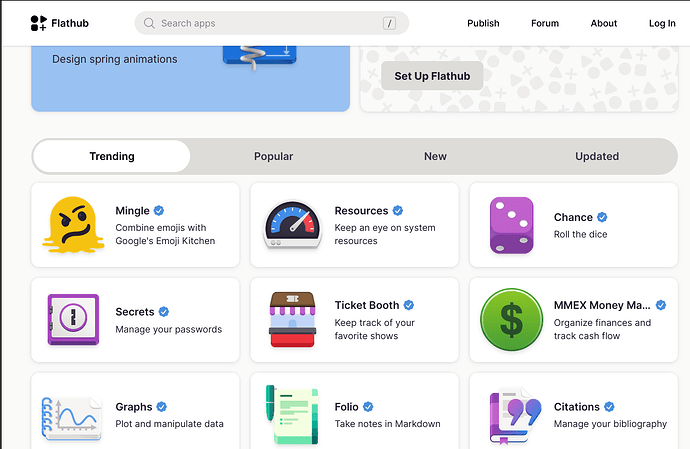Select the purple Chance dice icon
Viewport: 690px width, 449px height.
click(x=512, y=225)
